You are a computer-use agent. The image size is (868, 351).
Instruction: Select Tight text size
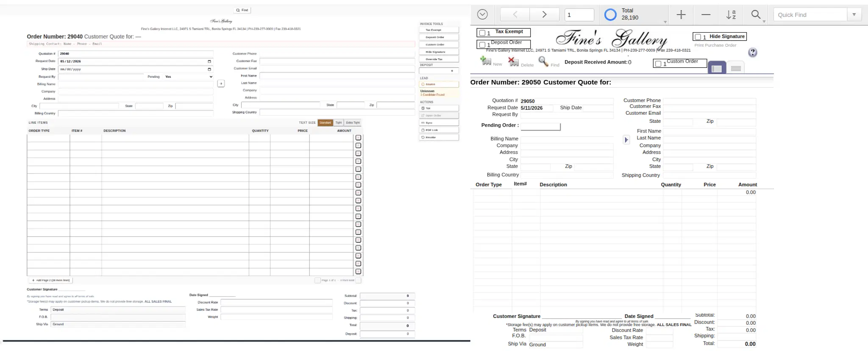pos(338,123)
